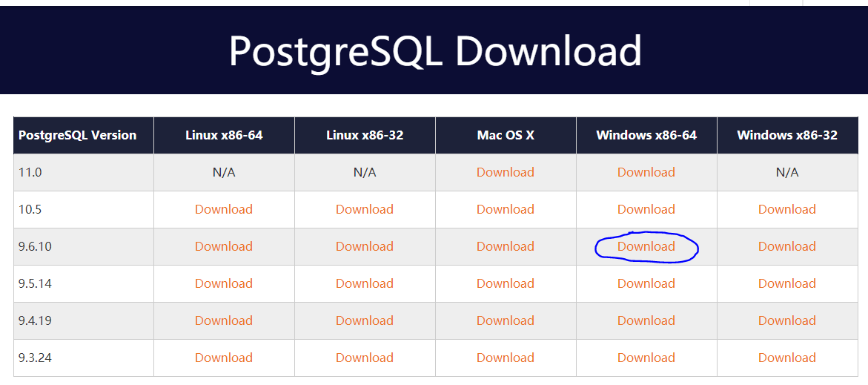Select the 11.0 version cell
The width and height of the screenshot is (868, 385).
tap(84, 172)
